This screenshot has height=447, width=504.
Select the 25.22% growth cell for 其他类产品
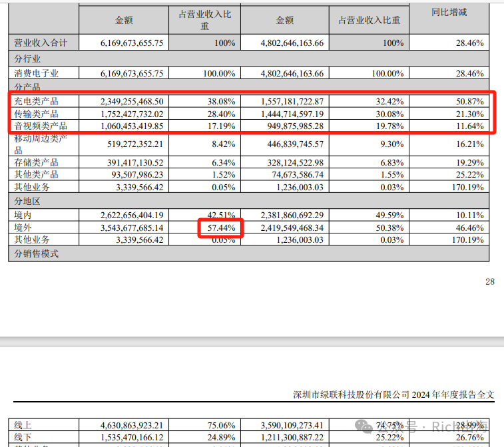pos(470,175)
